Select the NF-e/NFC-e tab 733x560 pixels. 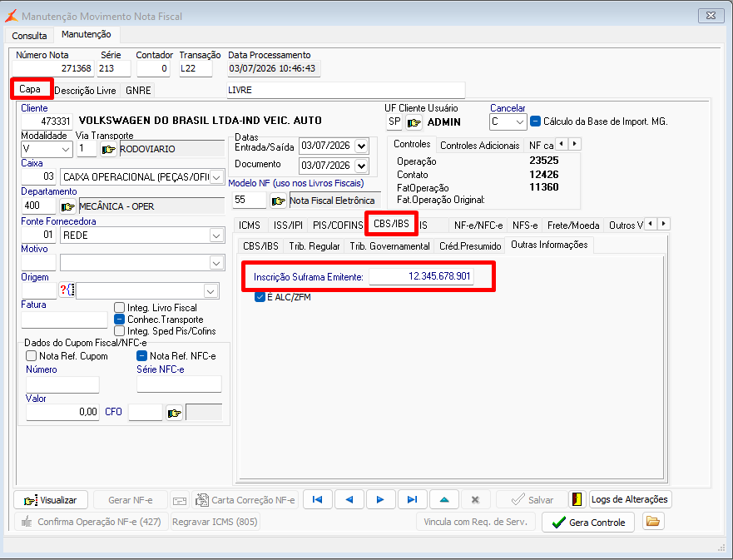point(478,225)
